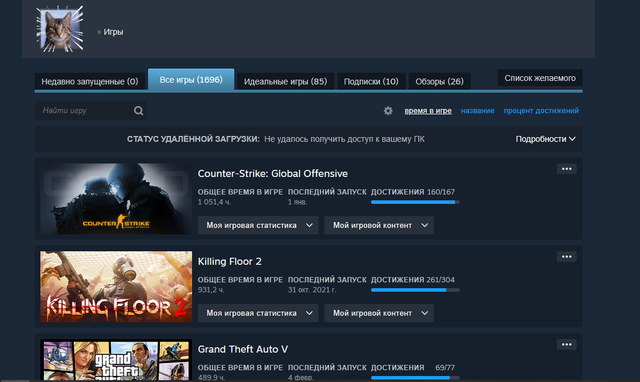Click the remote download status message
The height and width of the screenshot is (382, 640).
[344, 139]
